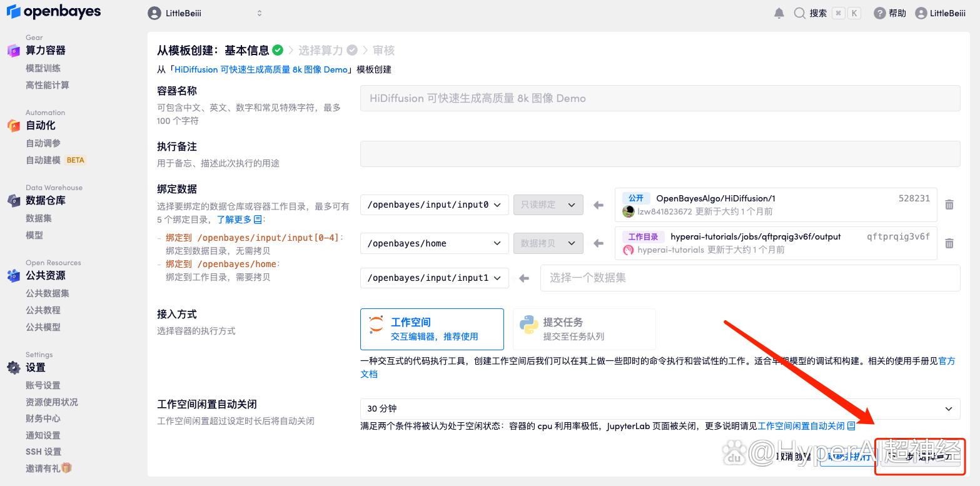Open the notifications bell

(x=779, y=13)
